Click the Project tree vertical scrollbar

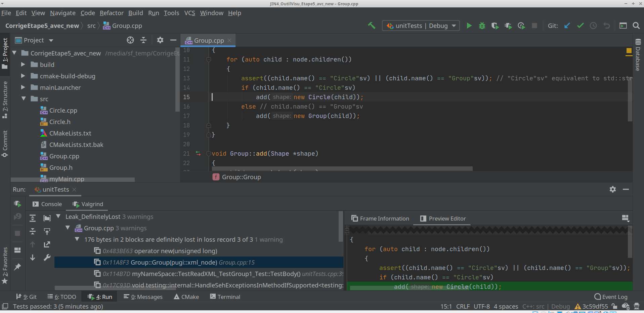click(177, 79)
